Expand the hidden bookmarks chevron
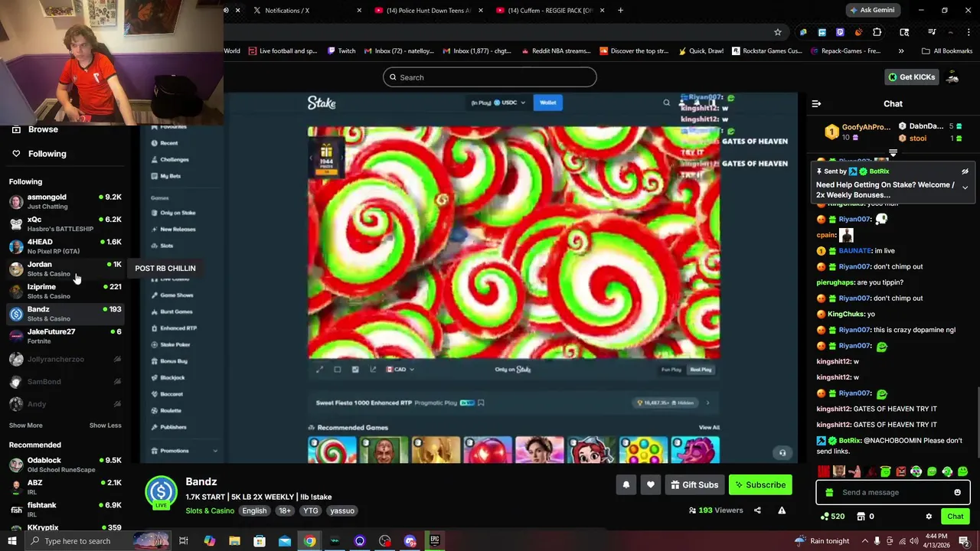This screenshot has height=551, width=980. (x=901, y=51)
